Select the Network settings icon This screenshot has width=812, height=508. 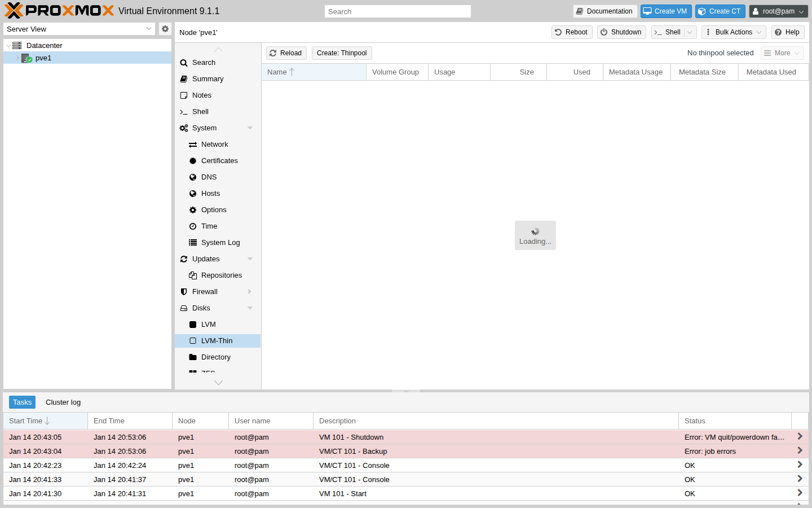(x=193, y=144)
